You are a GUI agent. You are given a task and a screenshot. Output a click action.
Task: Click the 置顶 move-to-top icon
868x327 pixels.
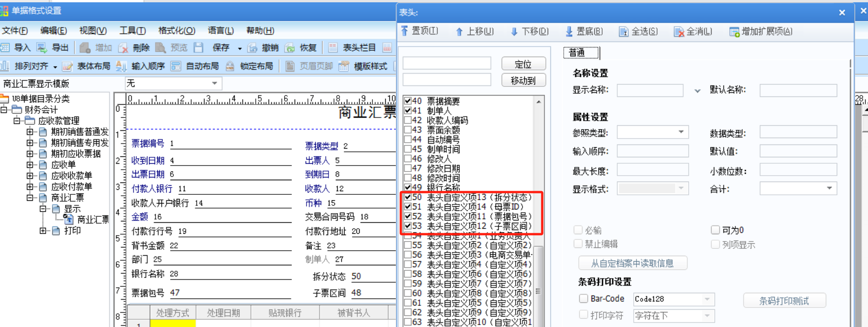(x=404, y=31)
